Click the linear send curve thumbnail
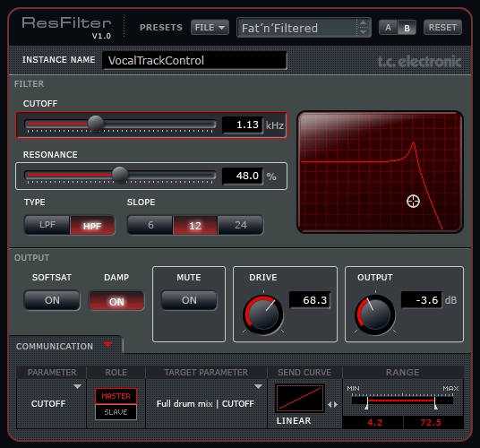The width and height of the screenshot is (480, 448). click(x=300, y=399)
